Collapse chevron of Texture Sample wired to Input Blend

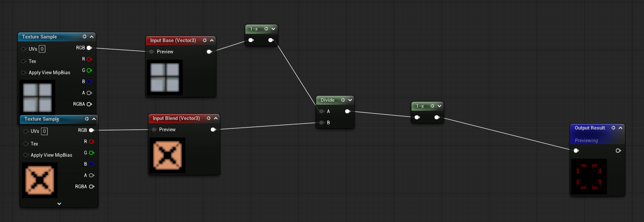pos(94,119)
